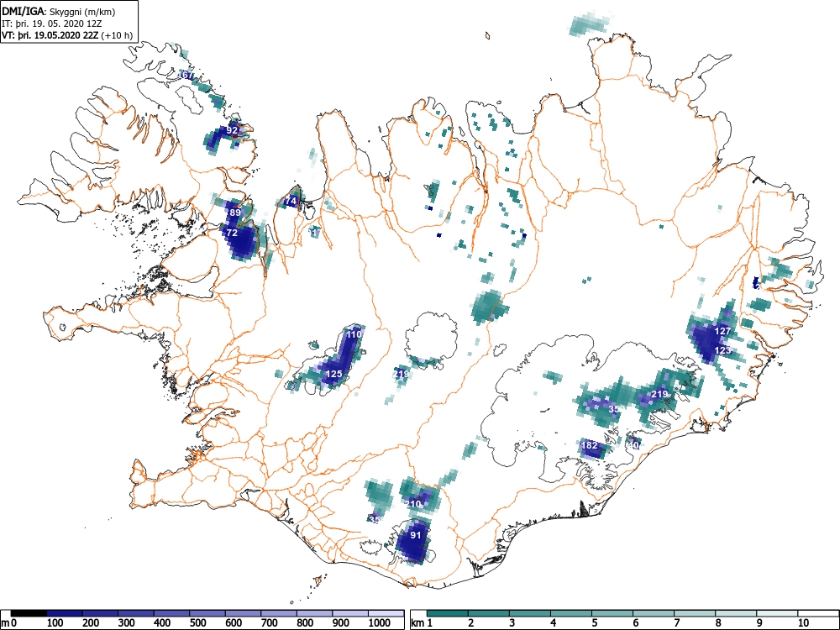Click the '800' legend label
Screen dimensions: 840x630
[x=306, y=622]
